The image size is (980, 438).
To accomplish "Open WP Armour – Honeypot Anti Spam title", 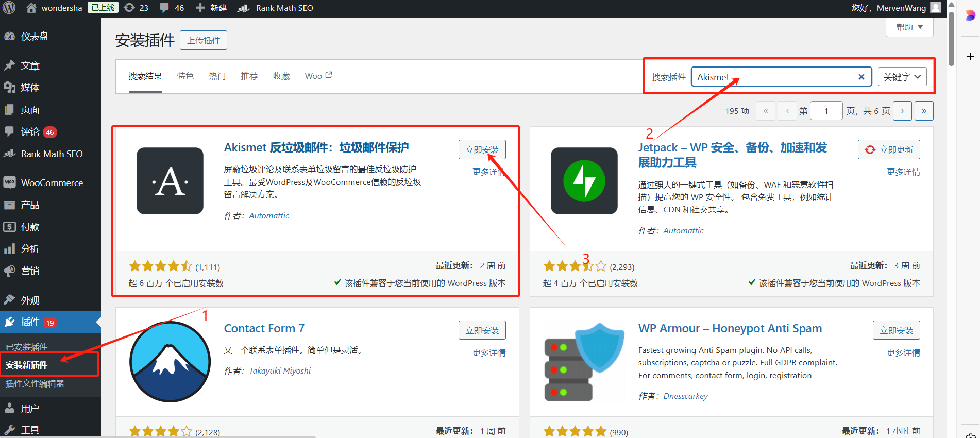I will [730, 328].
